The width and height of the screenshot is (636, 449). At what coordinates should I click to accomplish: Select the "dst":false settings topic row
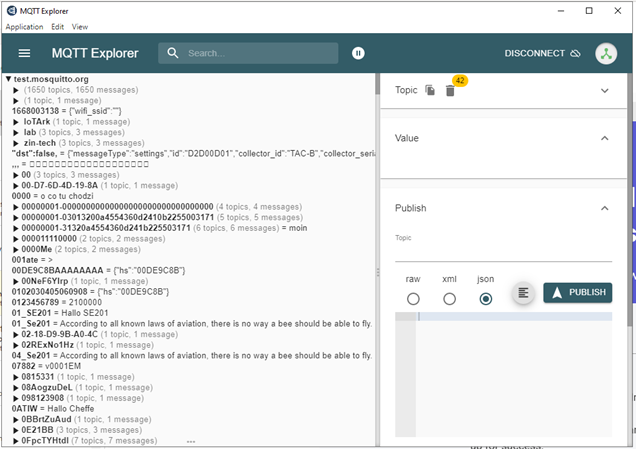tap(193, 154)
